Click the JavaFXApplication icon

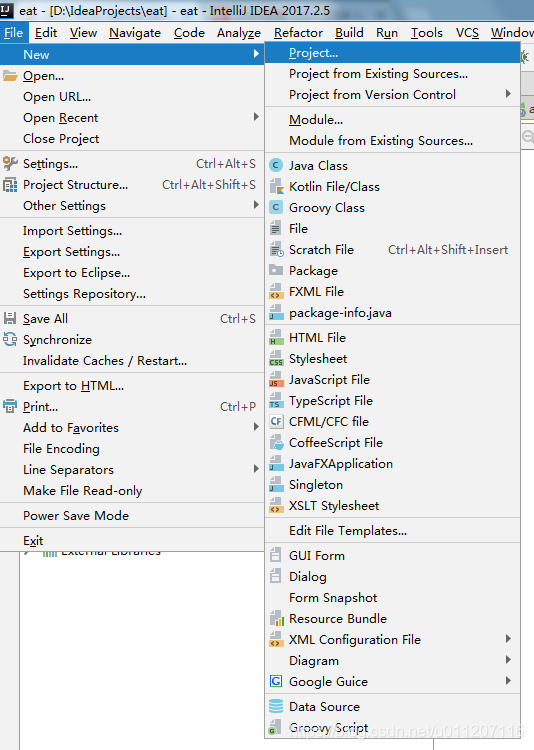coord(276,464)
